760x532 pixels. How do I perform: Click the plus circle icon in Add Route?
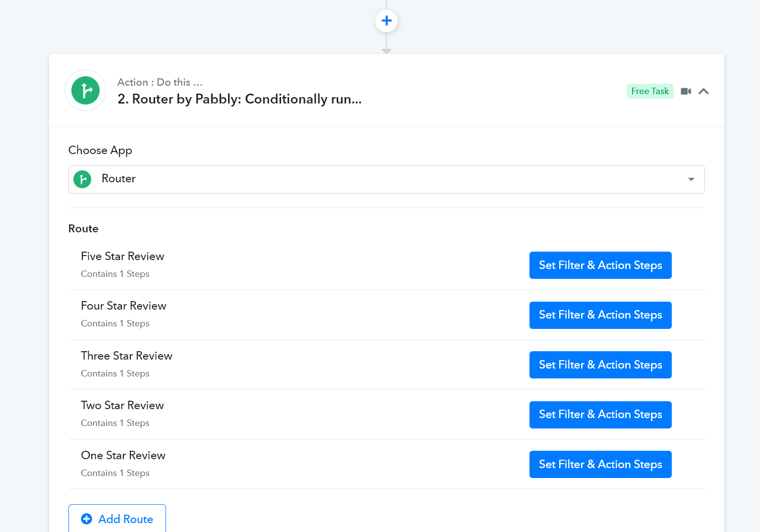click(87, 519)
